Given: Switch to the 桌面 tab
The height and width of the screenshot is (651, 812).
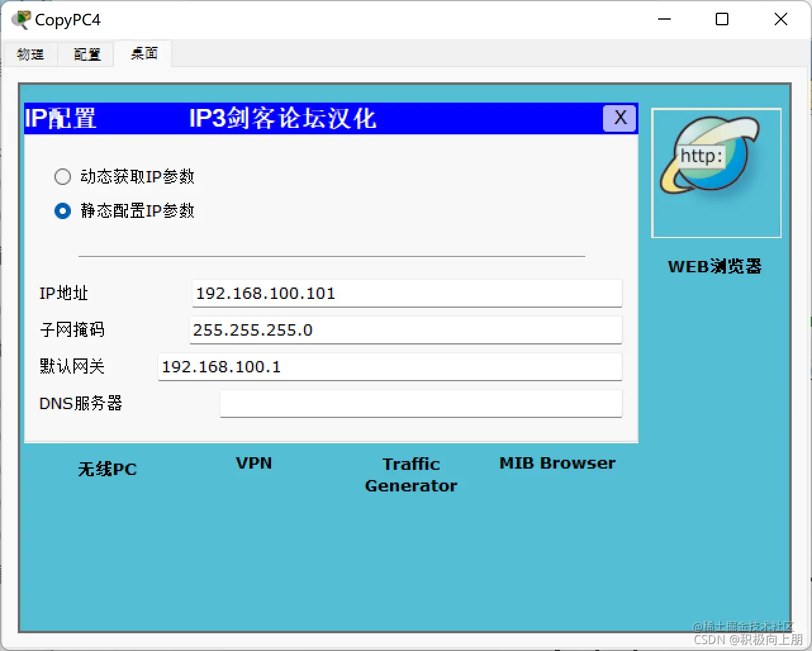Looking at the screenshot, I should coord(144,54).
